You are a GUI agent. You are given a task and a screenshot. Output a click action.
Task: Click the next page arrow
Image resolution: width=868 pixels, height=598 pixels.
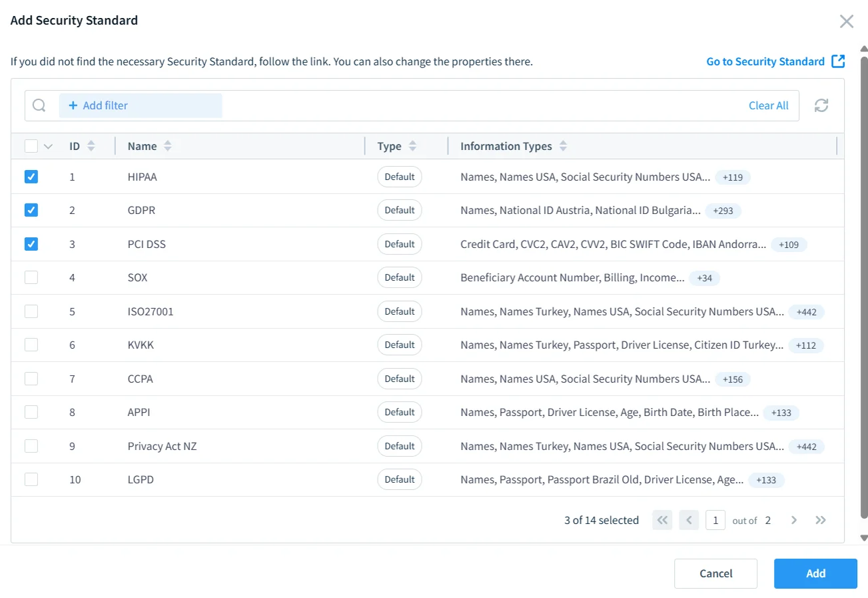click(x=794, y=520)
